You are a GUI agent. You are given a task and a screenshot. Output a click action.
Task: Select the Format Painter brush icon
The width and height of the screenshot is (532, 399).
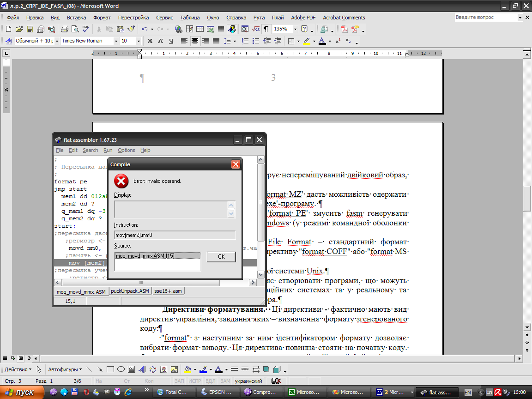(x=131, y=29)
